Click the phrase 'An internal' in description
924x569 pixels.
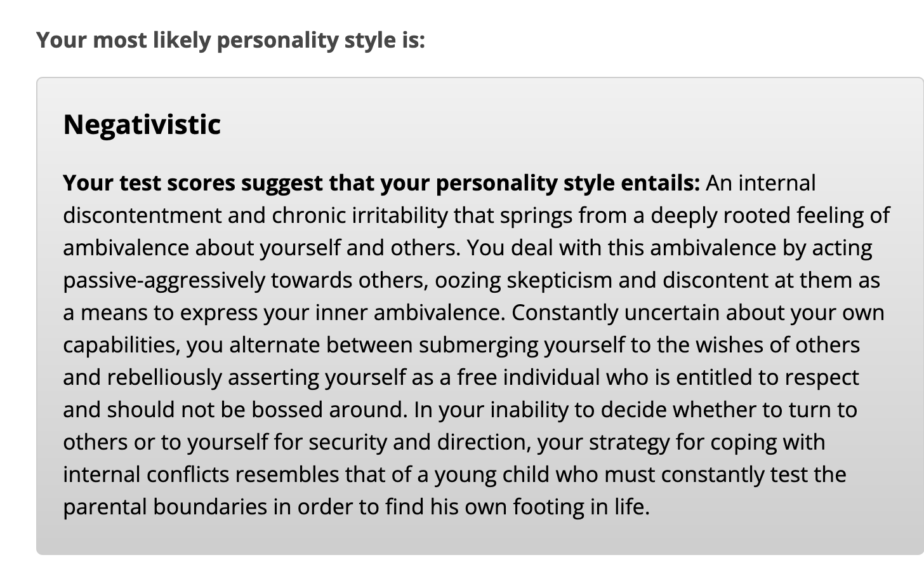click(760, 183)
